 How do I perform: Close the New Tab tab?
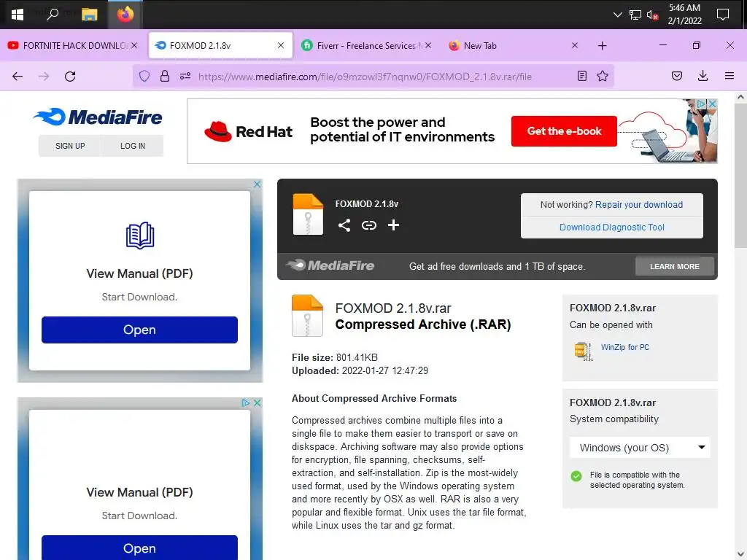[575, 45]
